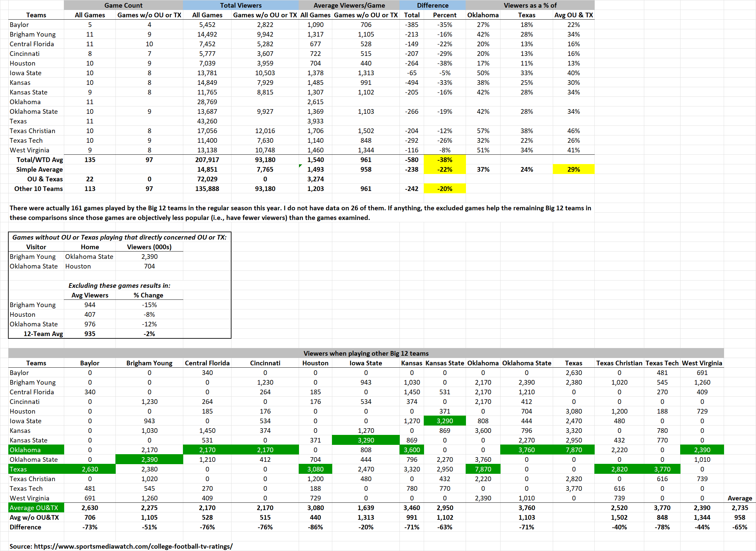Screen dimensions: 756x551
Task: Click green 2,630 cell in Texas row
Action: [x=90, y=469]
